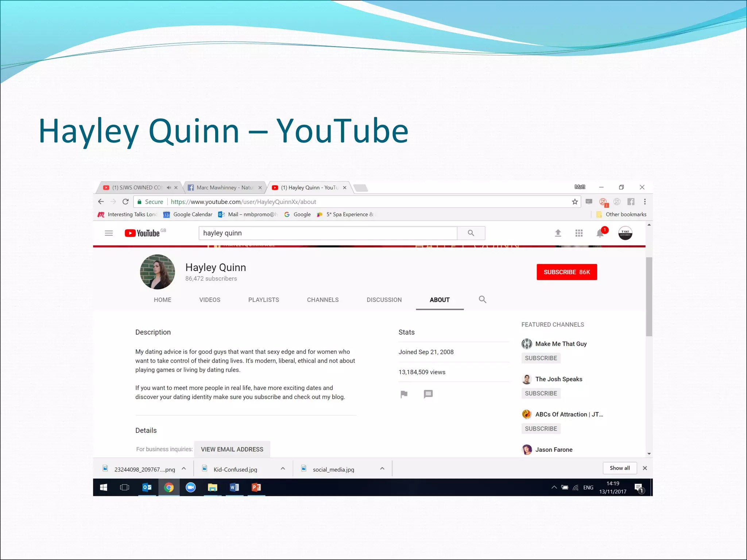Click the scrollbar down arrow
This screenshot has height=560, width=747.
click(x=649, y=454)
